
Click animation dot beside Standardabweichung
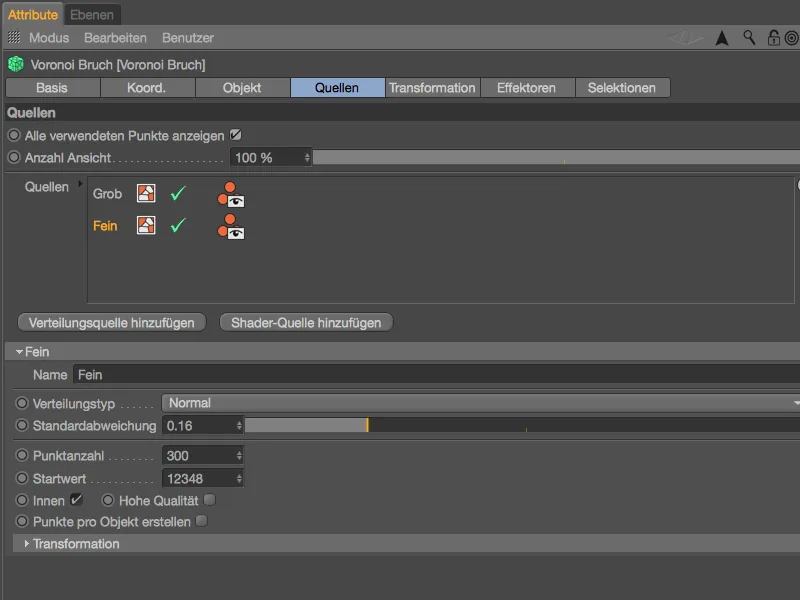click(x=22, y=425)
